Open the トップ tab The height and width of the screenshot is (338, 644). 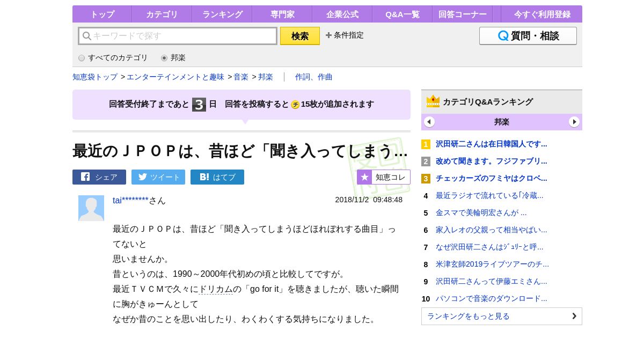[102, 14]
